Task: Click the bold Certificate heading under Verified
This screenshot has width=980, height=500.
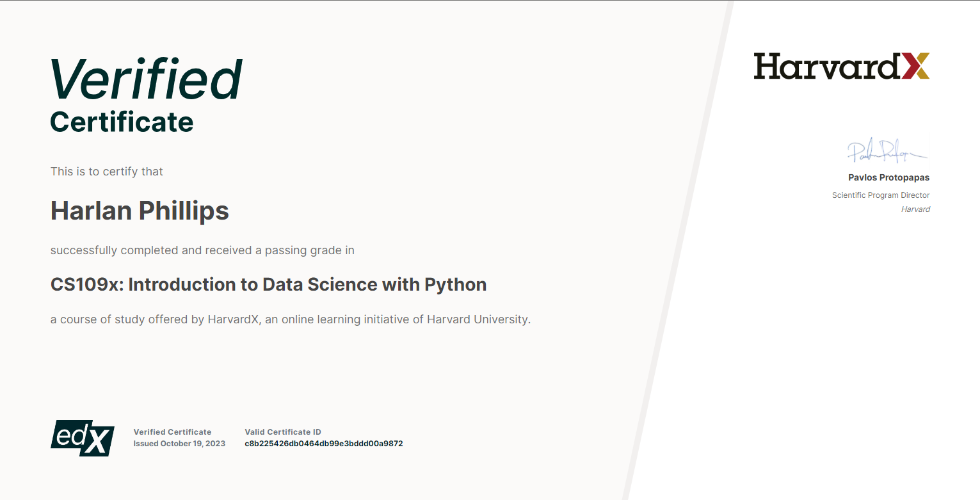Action: coord(122,122)
